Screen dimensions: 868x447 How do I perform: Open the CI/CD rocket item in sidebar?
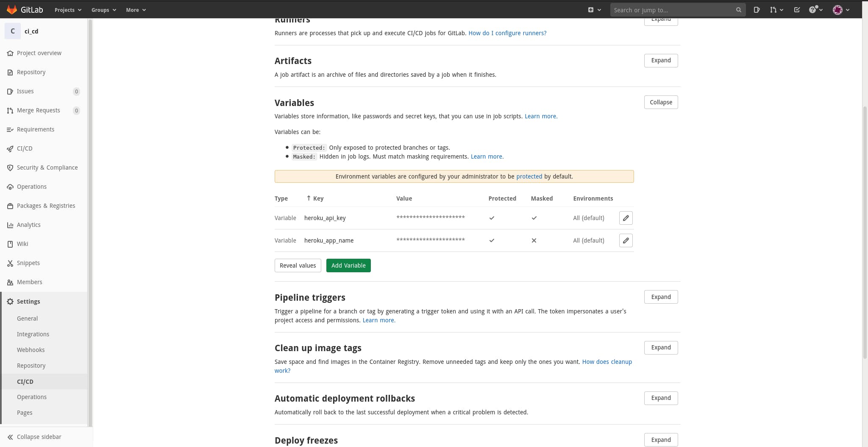tap(25, 148)
